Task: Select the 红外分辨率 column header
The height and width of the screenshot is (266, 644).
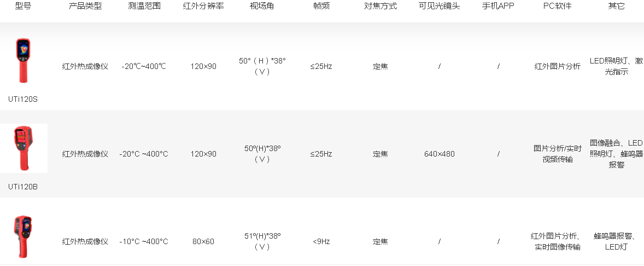Action: (x=203, y=6)
